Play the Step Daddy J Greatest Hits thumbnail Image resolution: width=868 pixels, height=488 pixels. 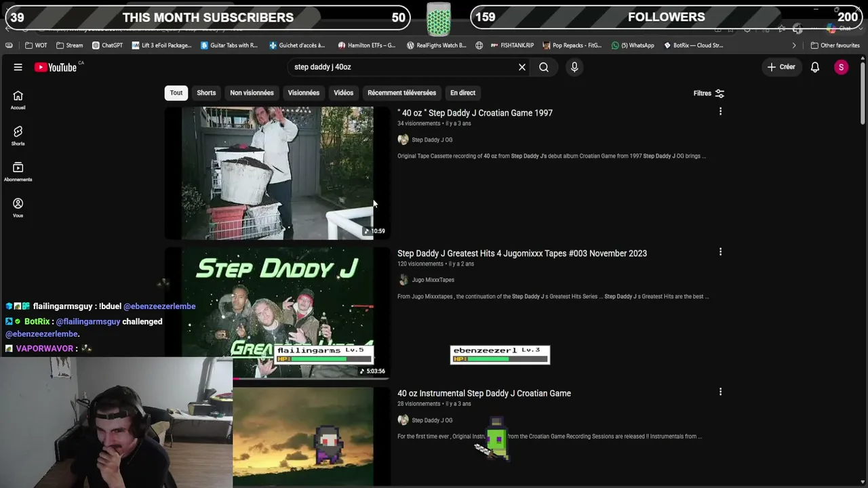pos(277,312)
